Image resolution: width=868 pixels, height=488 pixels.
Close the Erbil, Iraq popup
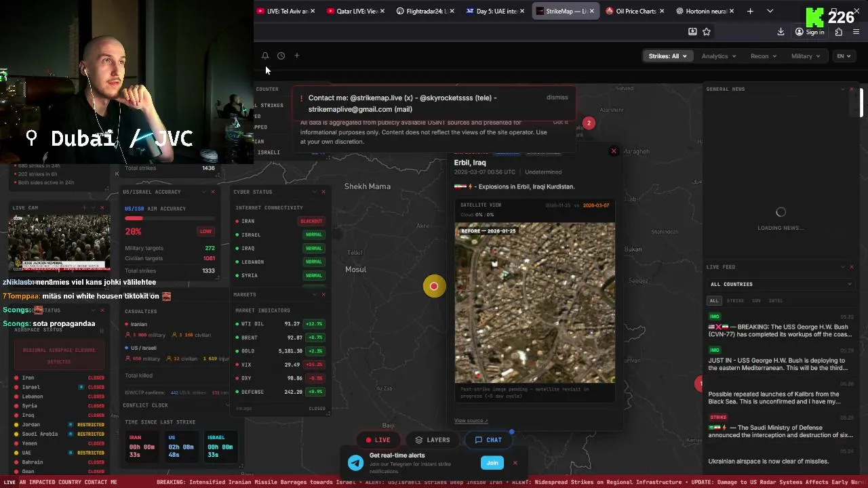614,151
